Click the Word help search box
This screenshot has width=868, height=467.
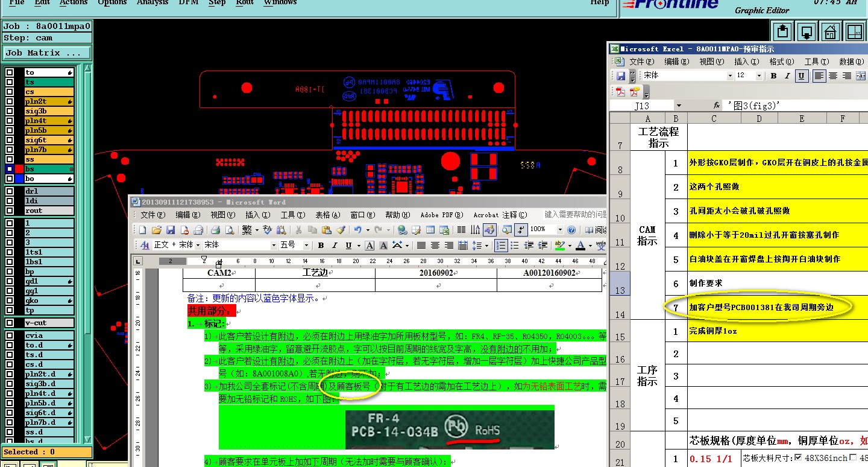tap(575, 215)
